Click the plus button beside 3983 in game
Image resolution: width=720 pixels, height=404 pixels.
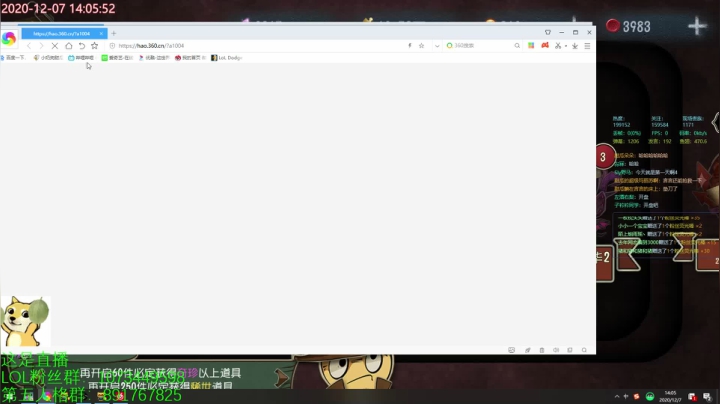697,26
